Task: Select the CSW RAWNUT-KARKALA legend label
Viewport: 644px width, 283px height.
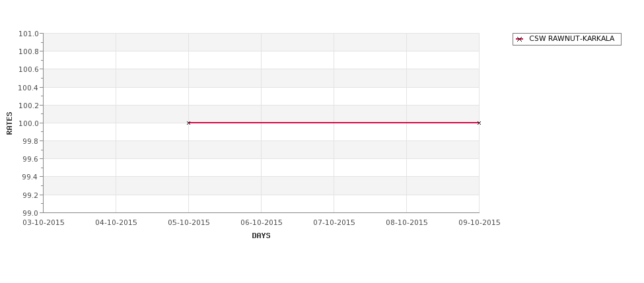Action: pyautogui.click(x=571, y=38)
